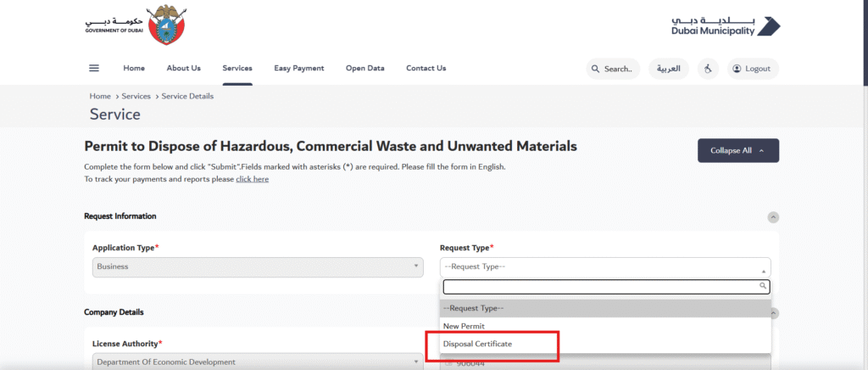
Task: Switch language to Arabic
Action: pyautogui.click(x=668, y=69)
